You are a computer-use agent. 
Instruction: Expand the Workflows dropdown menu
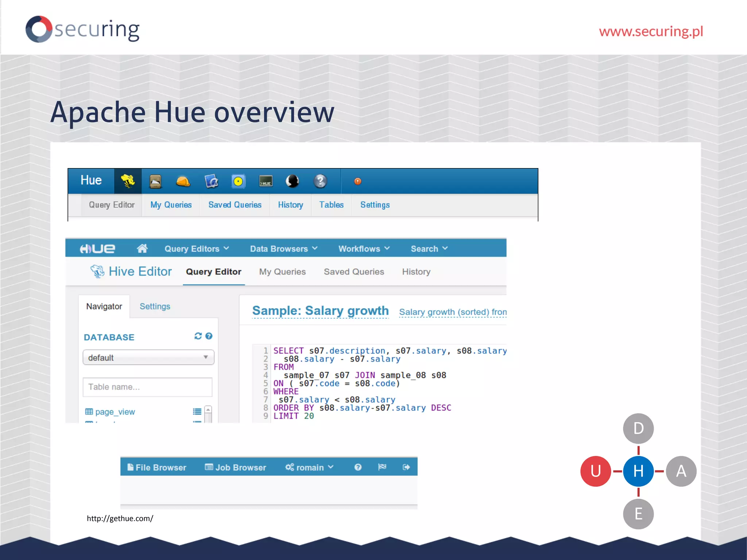[x=364, y=249]
